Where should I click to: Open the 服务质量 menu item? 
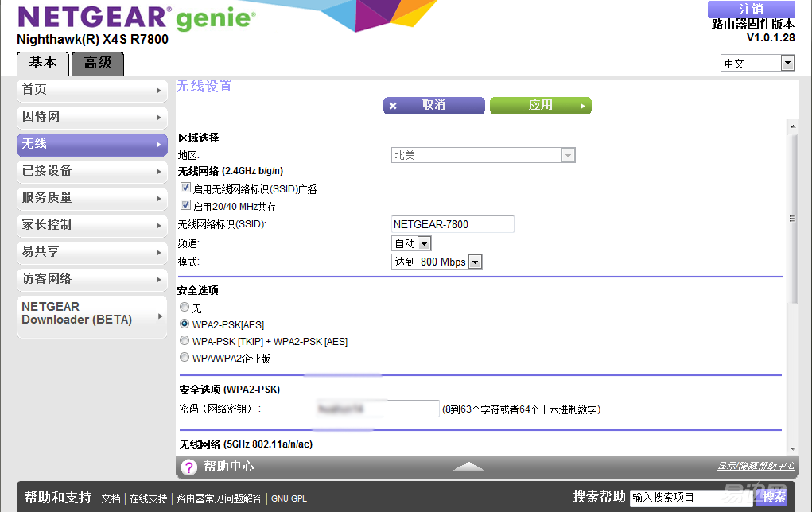click(92, 198)
